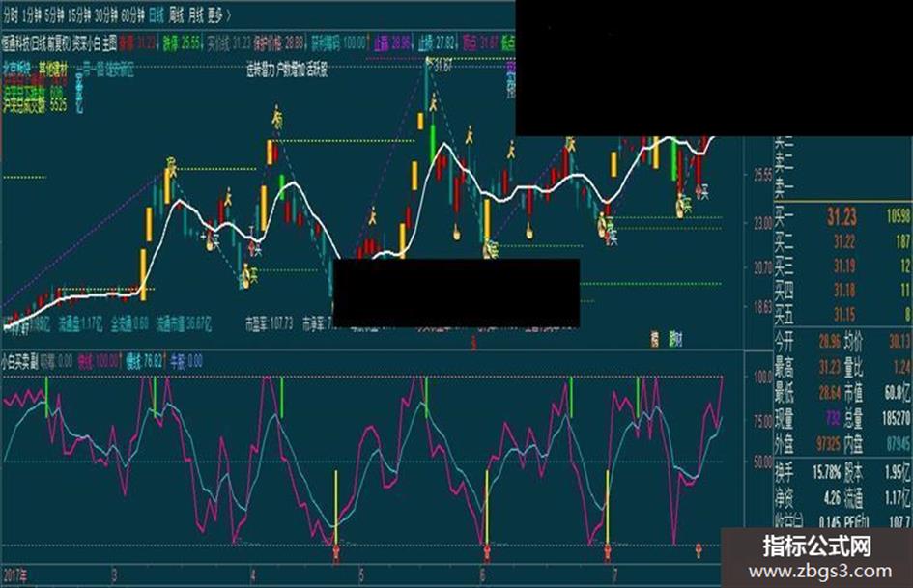Viewport: 913px width, 588px height.
Task: Click the sell figure icon atop the April peak
Action: tap(277, 120)
